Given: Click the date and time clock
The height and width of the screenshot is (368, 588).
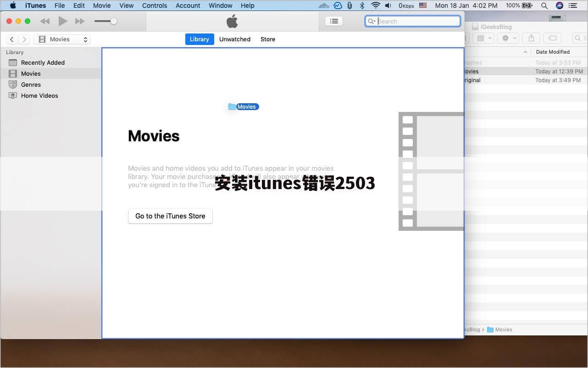Looking at the screenshot, I should [x=466, y=6].
